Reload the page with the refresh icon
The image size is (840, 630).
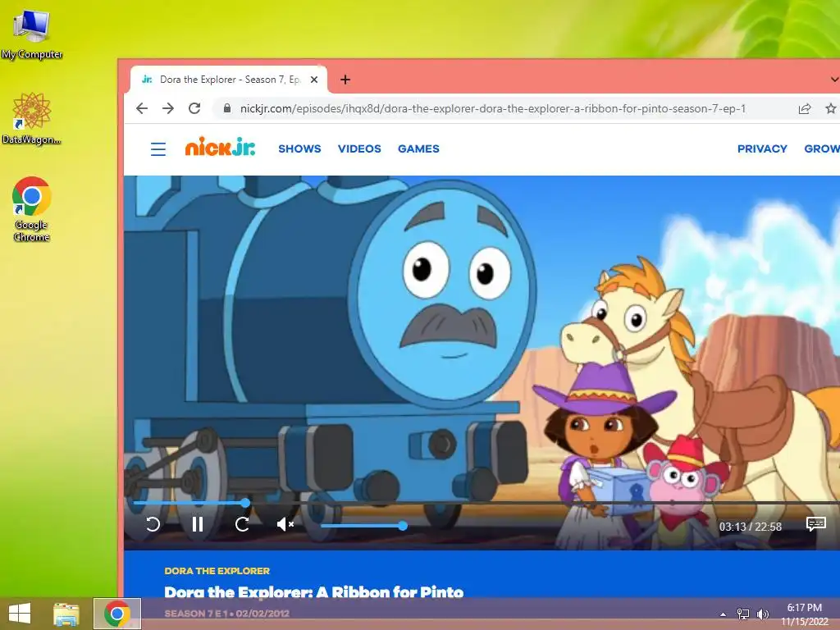(x=194, y=109)
